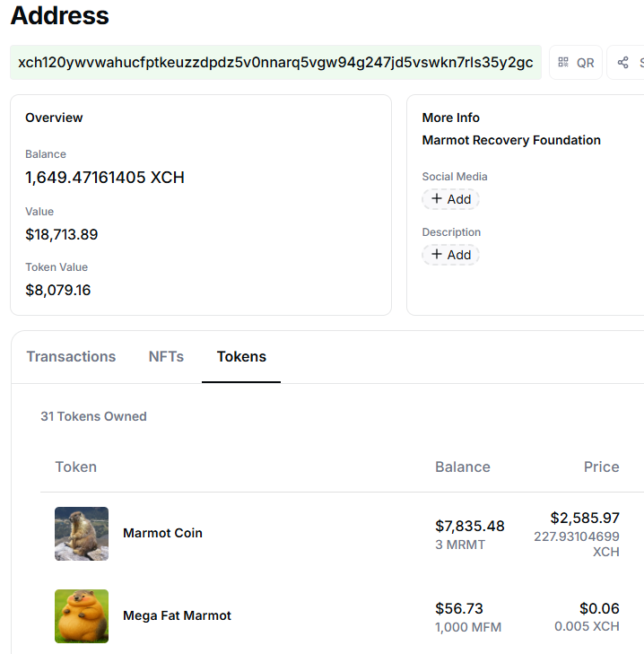The image size is (644, 654).
Task: Click the Token column header
Action: pos(76,467)
